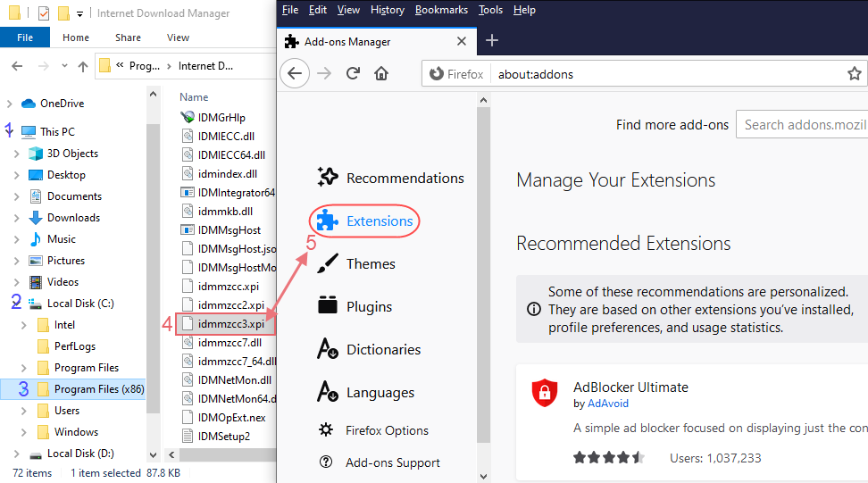Viewport: 868px width, 483px height.
Task: Click Firefox forward arrow button
Action: [324, 73]
